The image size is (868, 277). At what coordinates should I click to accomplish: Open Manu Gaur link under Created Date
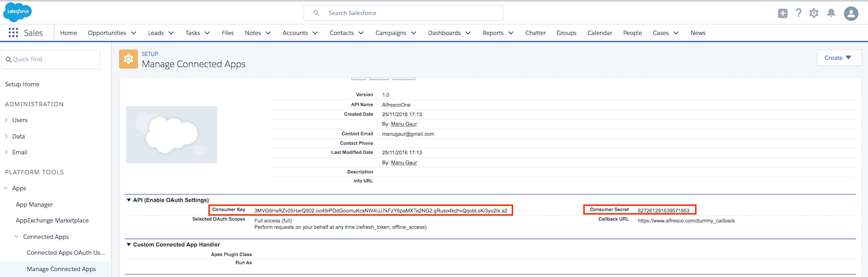click(x=404, y=124)
